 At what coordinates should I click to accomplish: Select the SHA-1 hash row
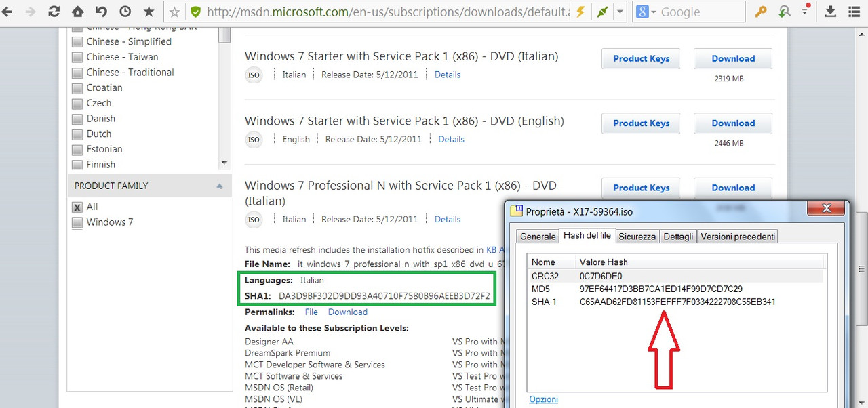pyautogui.click(x=676, y=302)
